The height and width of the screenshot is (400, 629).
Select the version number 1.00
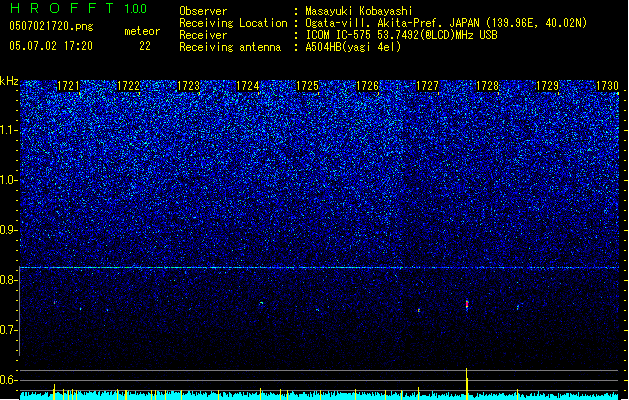[136, 8]
